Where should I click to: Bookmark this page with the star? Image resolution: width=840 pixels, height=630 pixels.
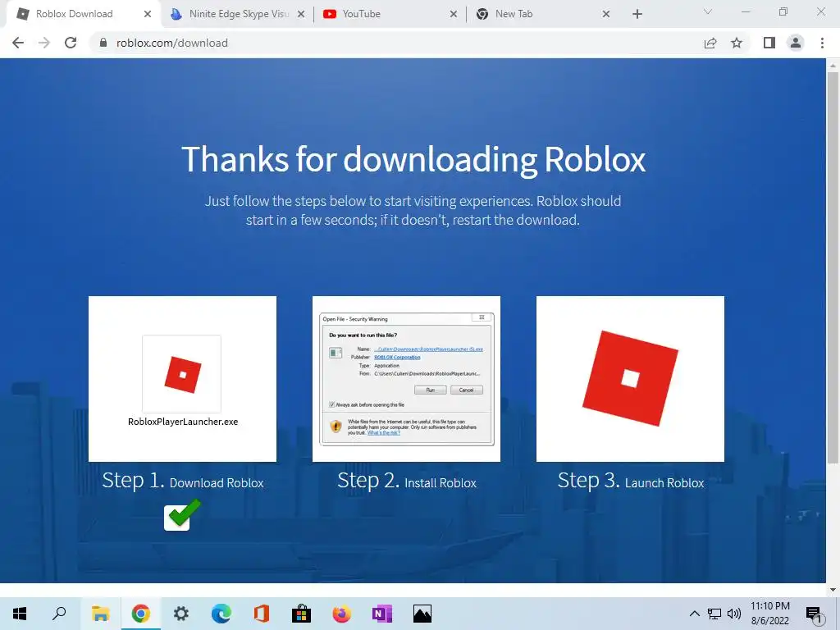pyautogui.click(x=737, y=43)
